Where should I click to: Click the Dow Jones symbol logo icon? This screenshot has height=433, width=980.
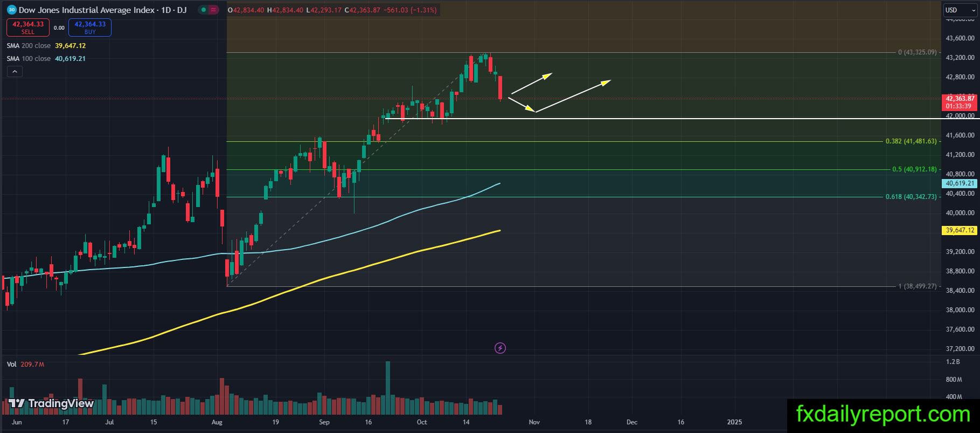(x=11, y=10)
